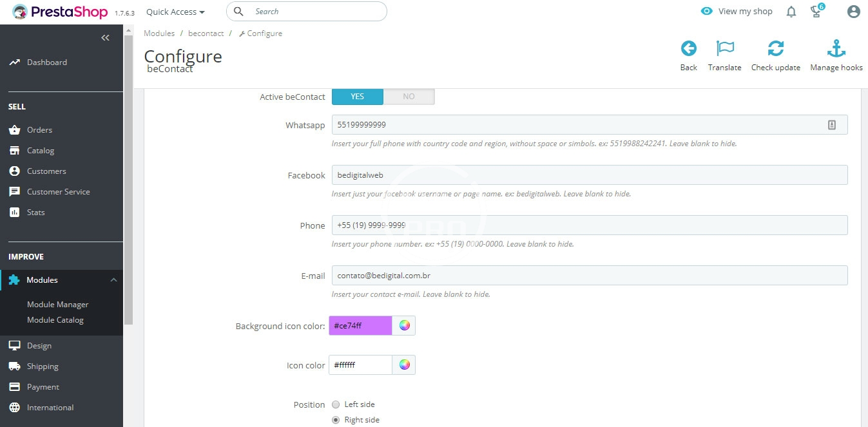
Task: Select Left side position
Action: 336,404
